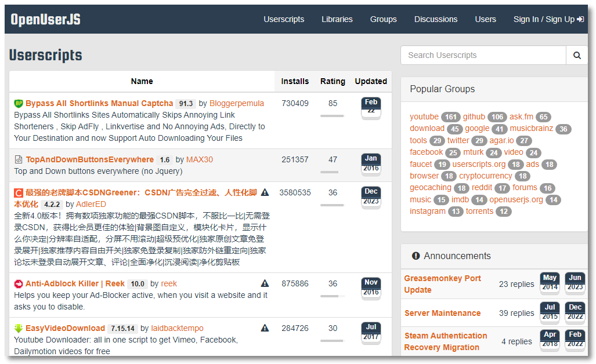Open the torrents group

479,212
